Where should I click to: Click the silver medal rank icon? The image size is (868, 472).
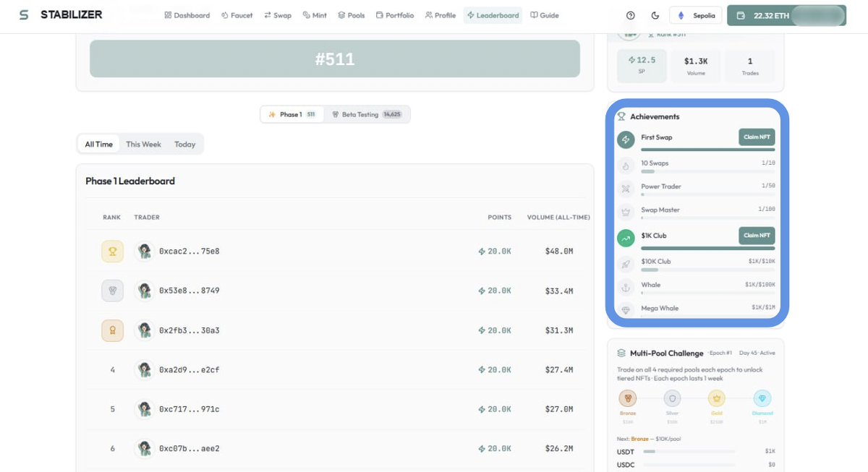[112, 291]
